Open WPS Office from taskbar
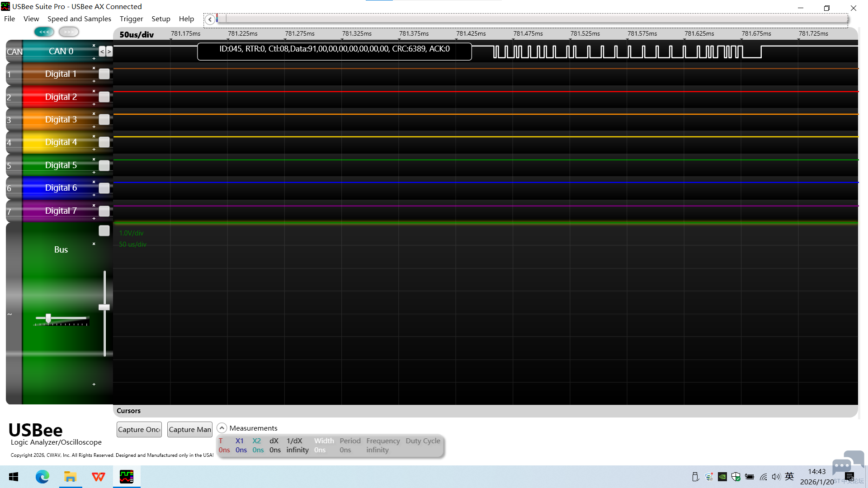Viewport: 868px width, 488px height. coord(98,477)
